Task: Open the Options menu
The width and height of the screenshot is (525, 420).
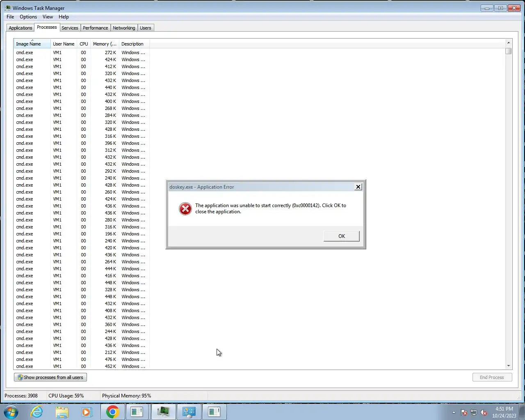Action: [28, 17]
